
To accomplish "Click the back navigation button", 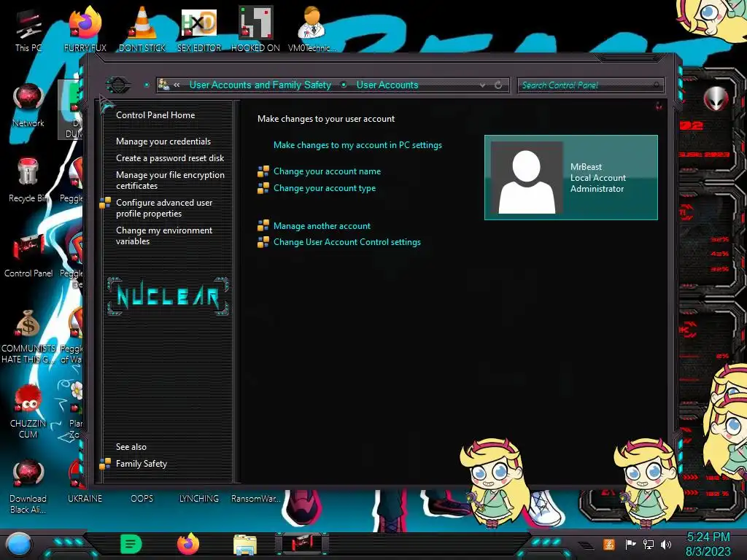I will [117, 85].
